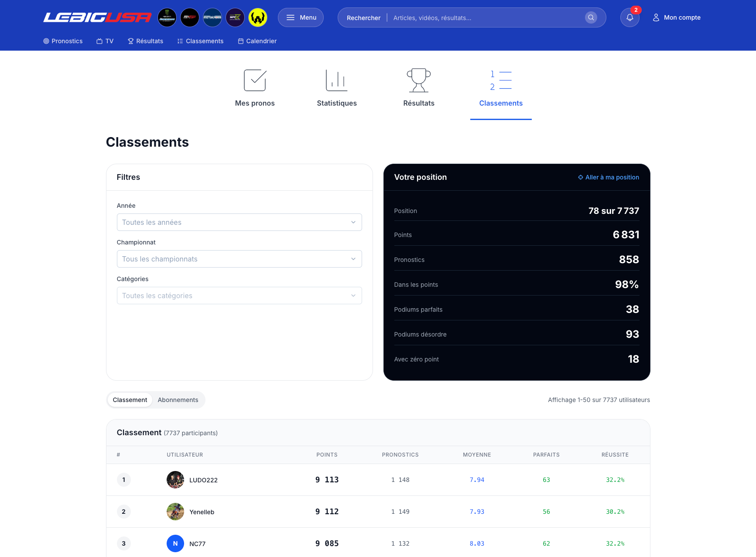Click the LeBigUSA home logo
Image resolution: width=756 pixels, height=557 pixels.
click(97, 17)
